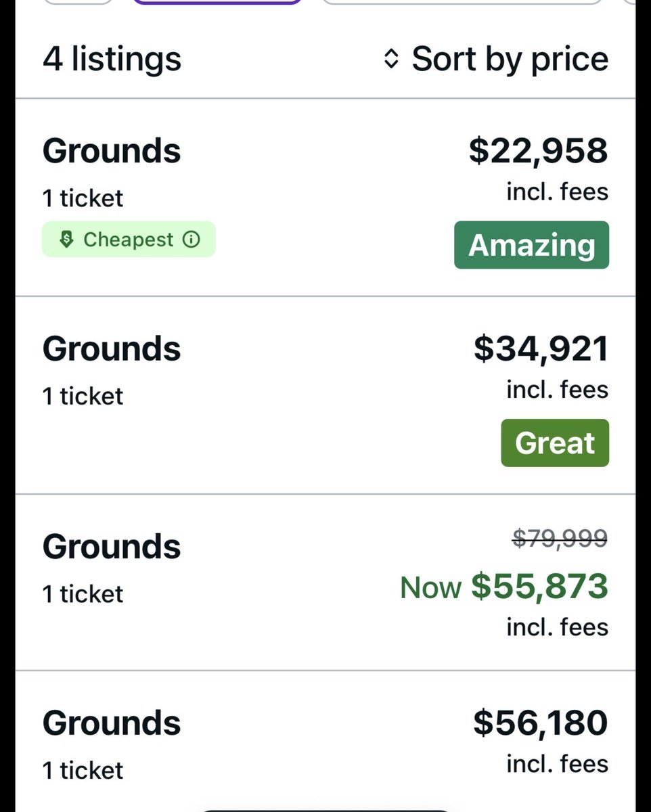Tap "incl. fees" under the $55,873 price
This screenshot has width=651, height=812.
coord(558,627)
